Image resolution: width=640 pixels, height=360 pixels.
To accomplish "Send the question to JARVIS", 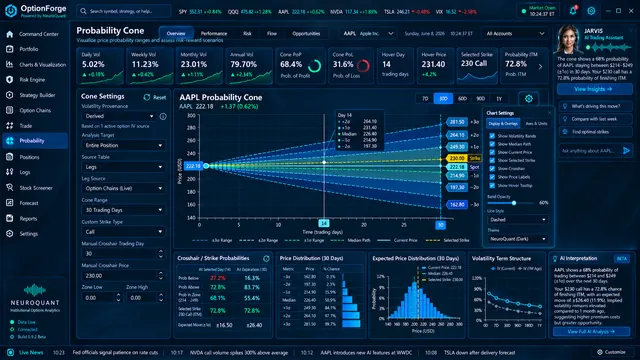I will [x=627, y=151].
